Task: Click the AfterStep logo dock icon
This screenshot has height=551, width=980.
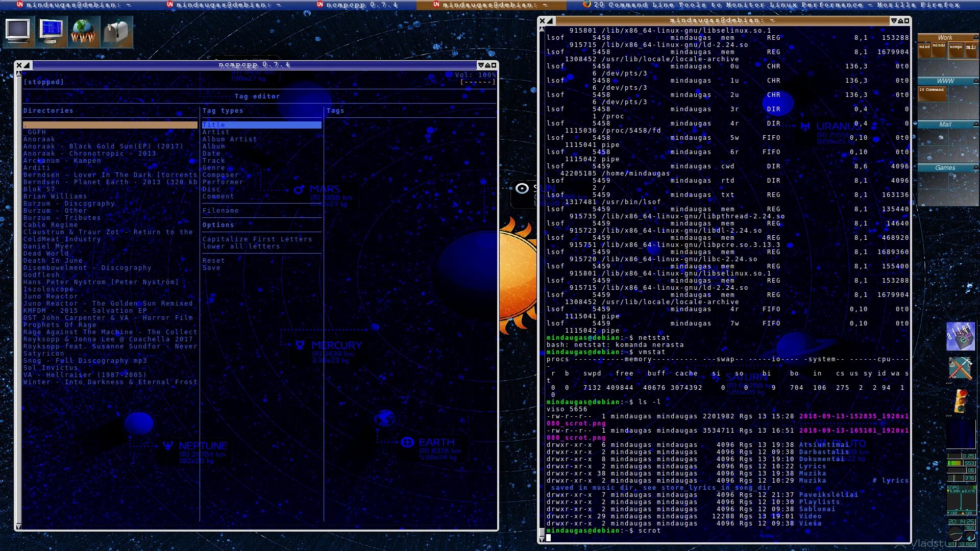Action: pos(960,336)
